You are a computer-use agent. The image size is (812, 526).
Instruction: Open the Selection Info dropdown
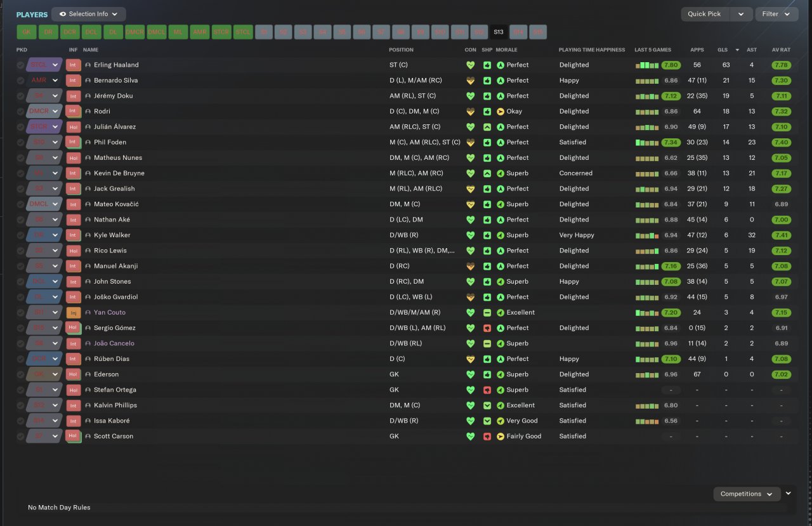[x=88, y=14]
